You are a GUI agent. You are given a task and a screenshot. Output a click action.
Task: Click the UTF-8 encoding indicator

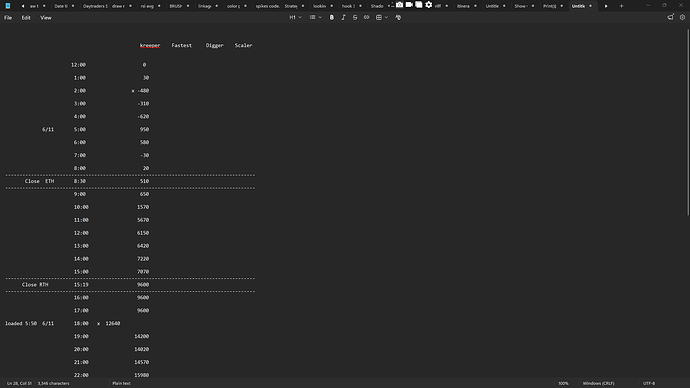[649, 383]
